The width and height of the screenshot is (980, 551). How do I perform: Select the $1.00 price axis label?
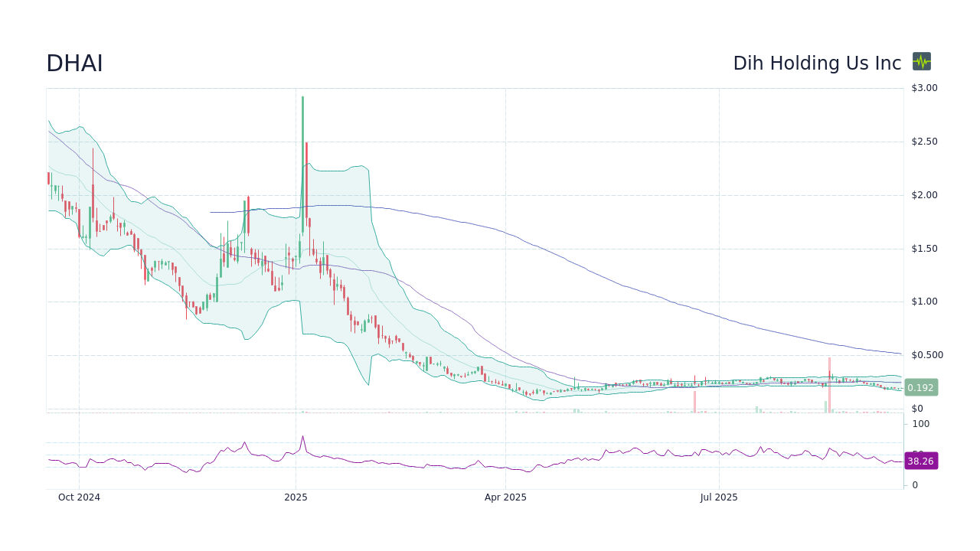924,302
